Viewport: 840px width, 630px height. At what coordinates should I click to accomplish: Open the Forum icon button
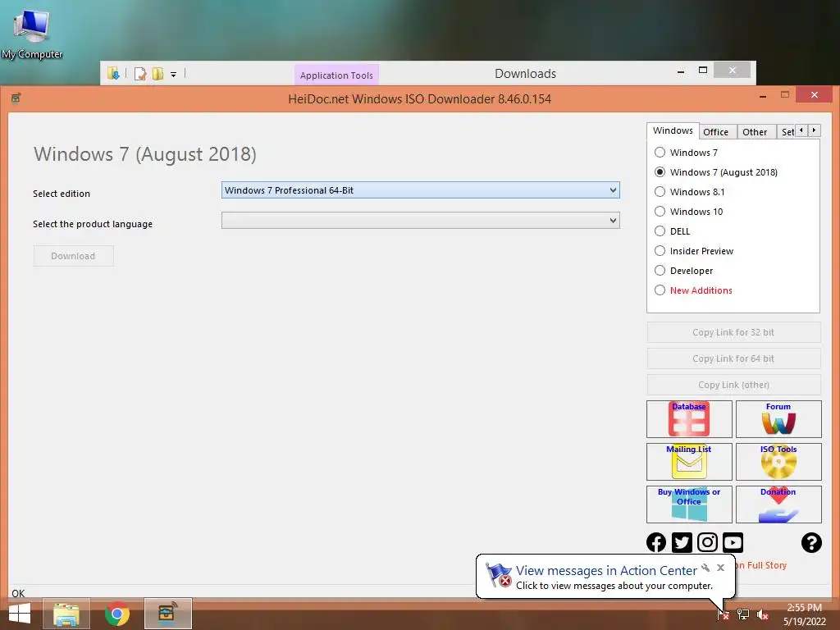pos(778,419)
